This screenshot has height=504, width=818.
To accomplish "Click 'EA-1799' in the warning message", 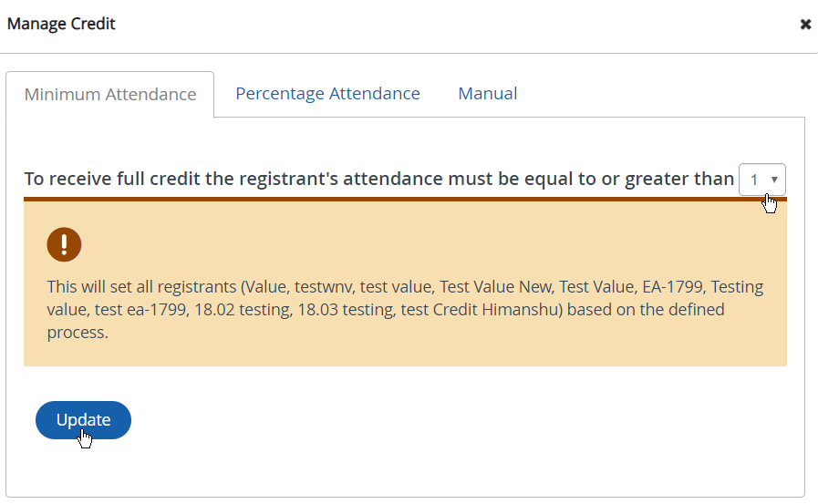I will click(672, 287).
